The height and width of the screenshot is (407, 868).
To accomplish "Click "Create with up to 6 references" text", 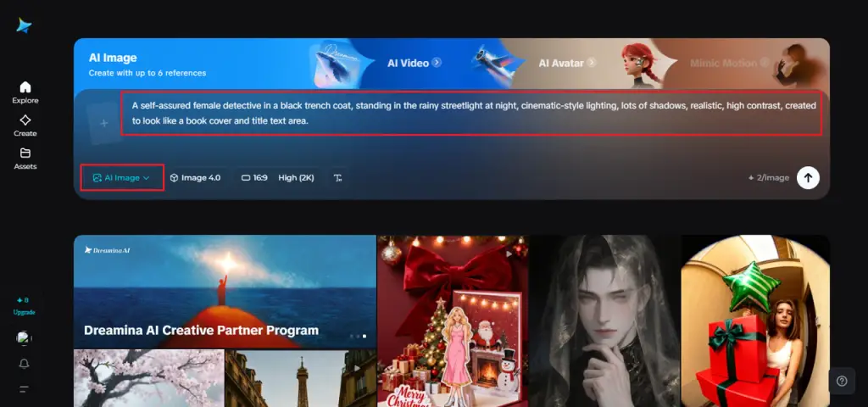I will click(x=147, y=73).
